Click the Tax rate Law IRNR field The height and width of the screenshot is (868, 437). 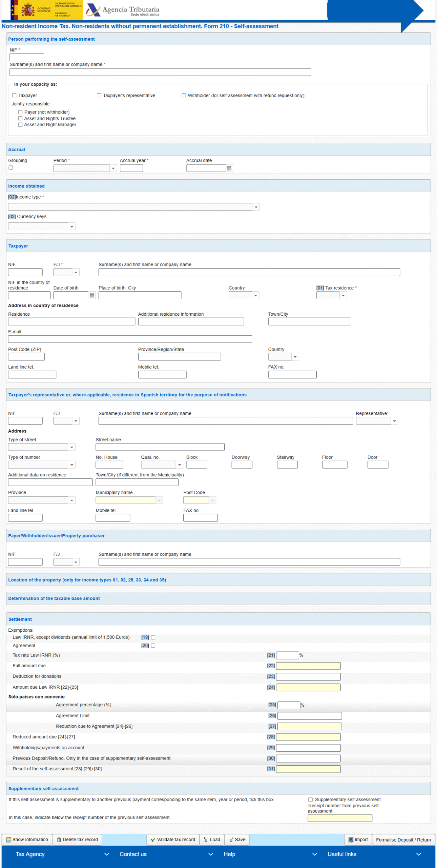click(x=287, y=655)
